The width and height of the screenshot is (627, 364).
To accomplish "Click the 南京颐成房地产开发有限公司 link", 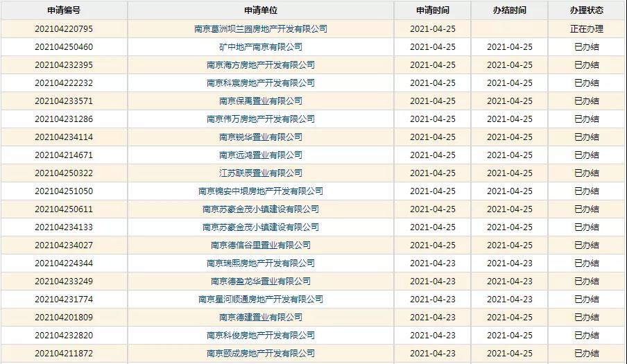I will click(x=260, y=354).
